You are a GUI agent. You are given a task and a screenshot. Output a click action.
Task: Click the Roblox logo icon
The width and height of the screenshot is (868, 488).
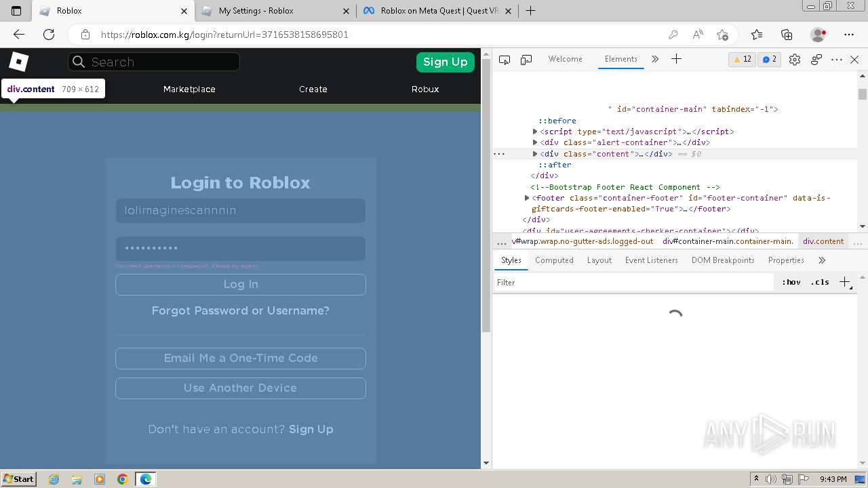[x=18, y=62]
